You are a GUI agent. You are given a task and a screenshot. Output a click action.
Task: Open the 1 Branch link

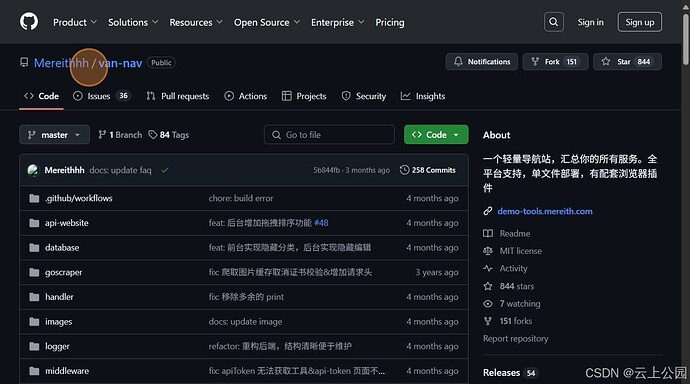tap(120, 135)
